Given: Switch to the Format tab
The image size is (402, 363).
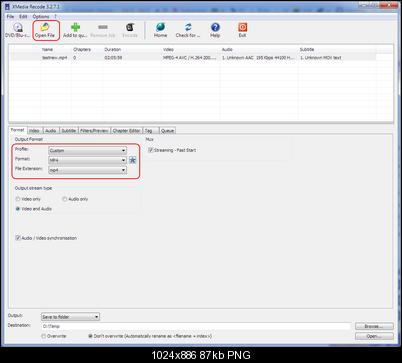Looking at the screenshot, I should point(18,130).
